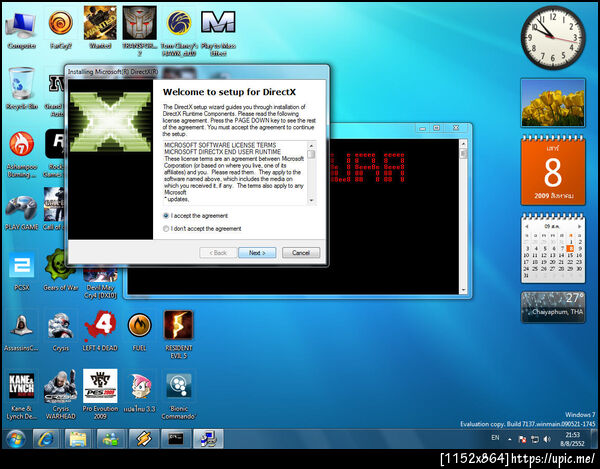
Task: Select the Gears of War icon
Action: [x=61, y=270]
